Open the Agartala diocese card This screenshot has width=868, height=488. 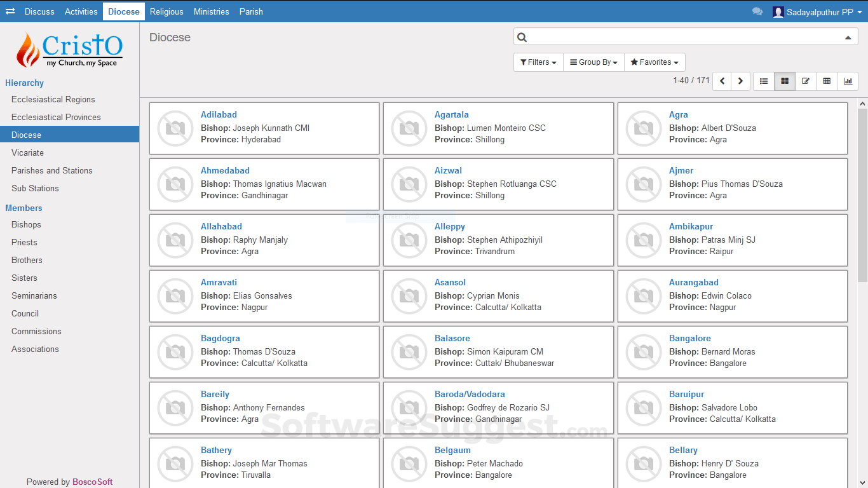pyautogui.click(x=452, y=115)
